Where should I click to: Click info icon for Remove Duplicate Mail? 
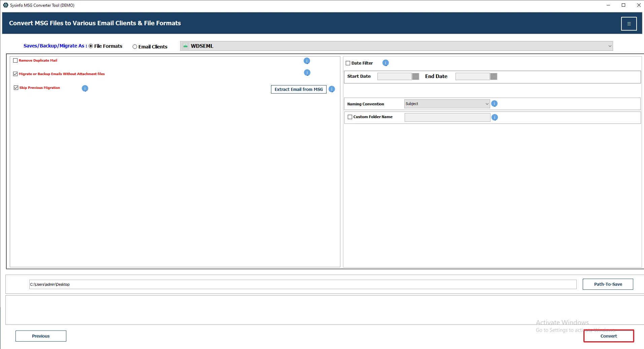click(x=307, y=61)
